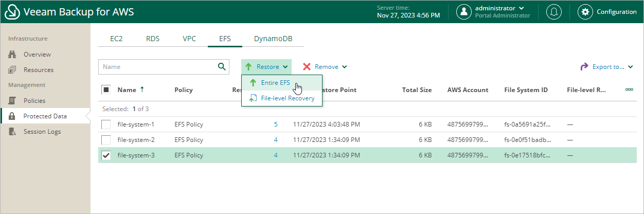Click the column settings icon
This screenshot has width=644, height=214.
(x=629, y=90)
